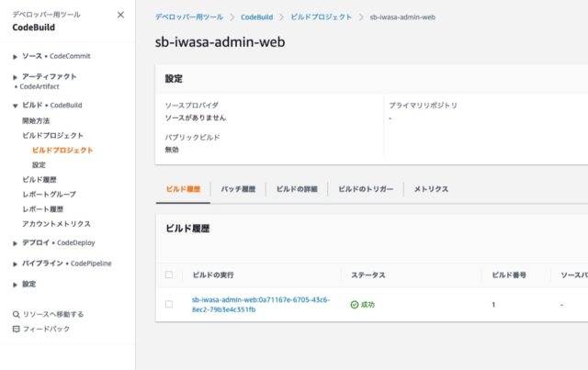Expand the アーティファクト CodeArtifact section
The height and width of the screenshot is (370, 588).
click(15, 78)
